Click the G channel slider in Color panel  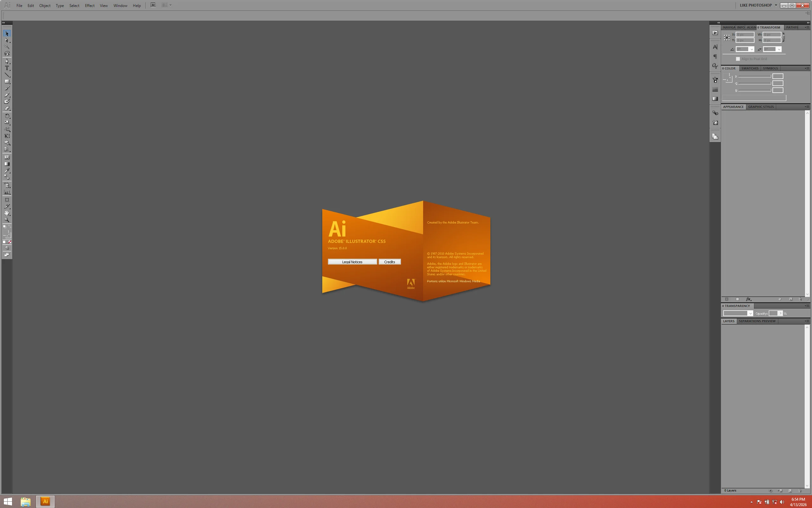point(754,83)
